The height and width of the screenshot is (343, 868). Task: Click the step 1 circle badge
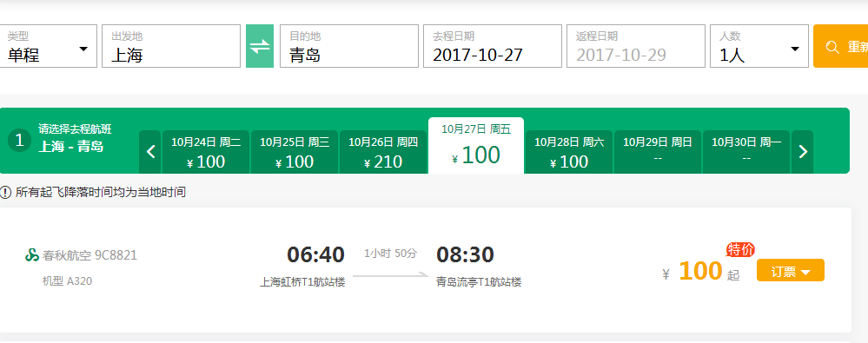pos(19,141)
